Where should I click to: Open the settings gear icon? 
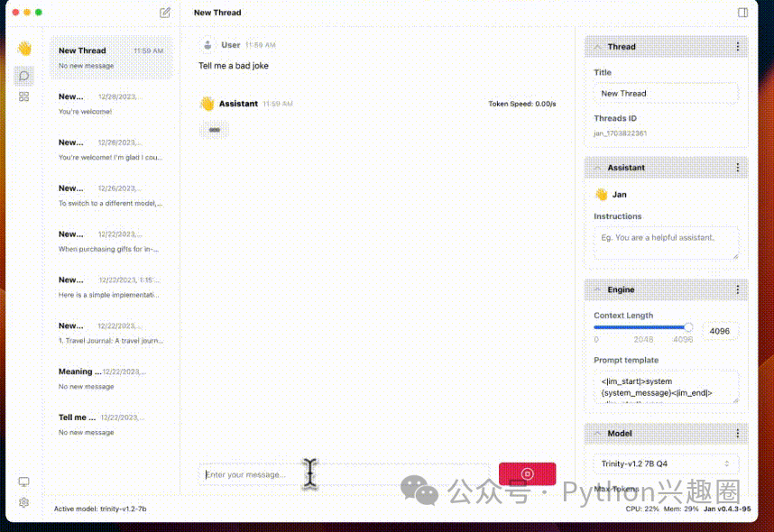pos(23,502)
